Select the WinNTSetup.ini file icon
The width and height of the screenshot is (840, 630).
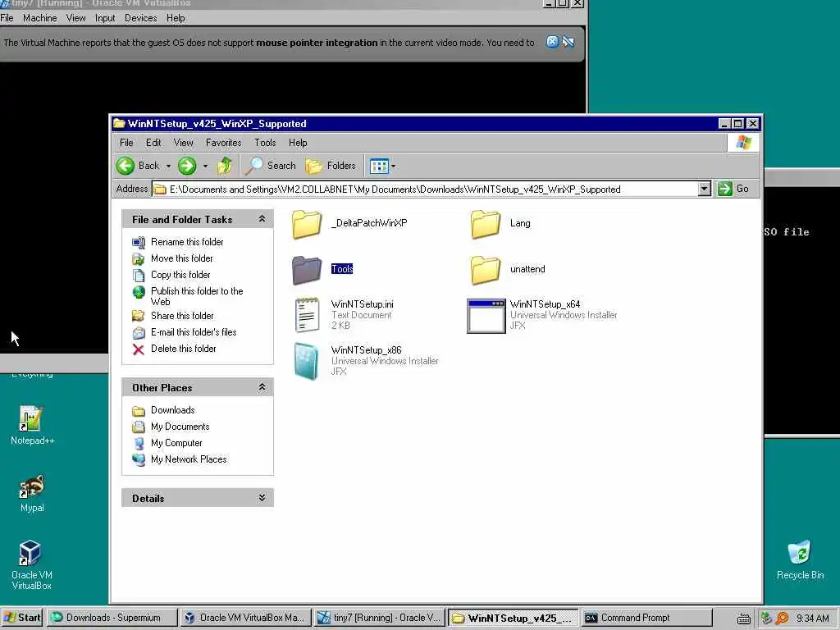coord(307,315)
